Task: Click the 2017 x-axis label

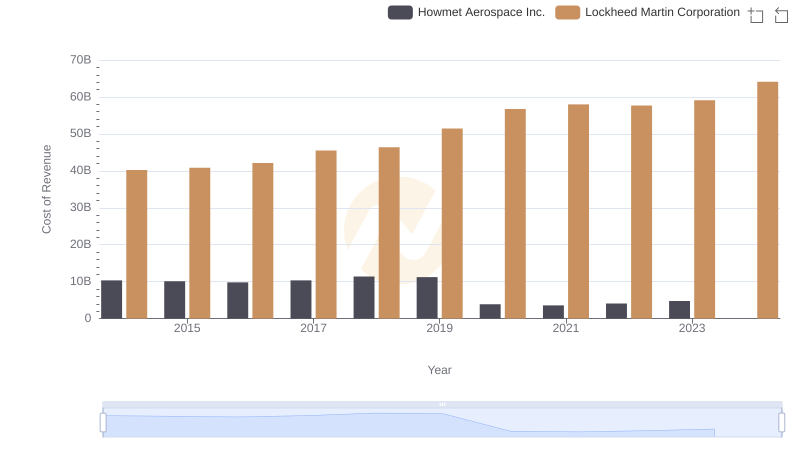Action: [x=313, y=328]
